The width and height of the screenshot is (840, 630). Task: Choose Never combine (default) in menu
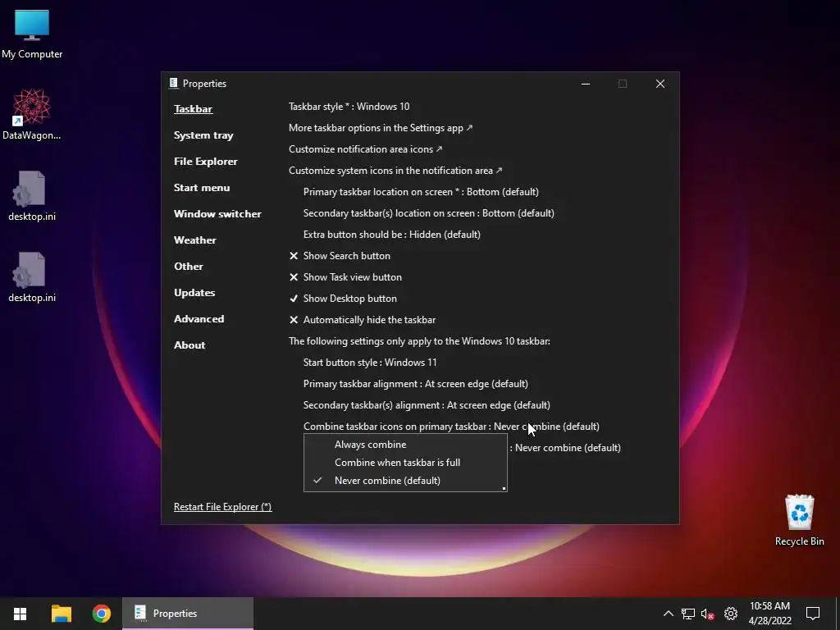click(405, 481)
